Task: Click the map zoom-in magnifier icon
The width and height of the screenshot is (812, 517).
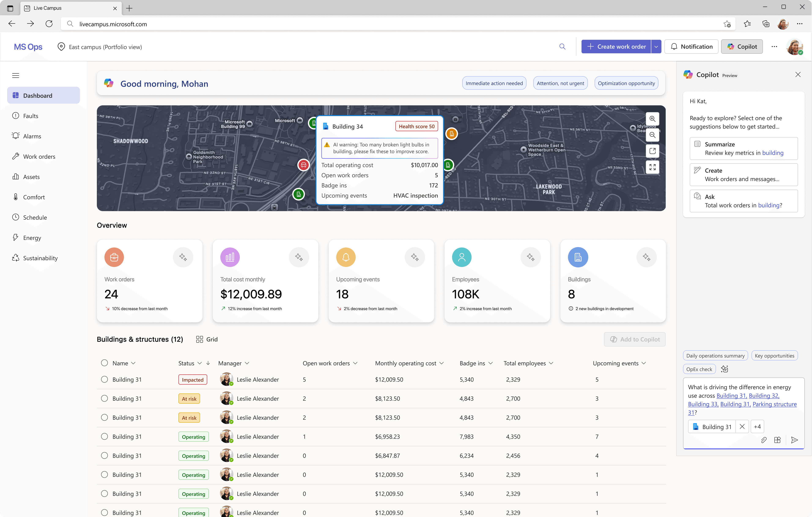Action: click(652, 119)
